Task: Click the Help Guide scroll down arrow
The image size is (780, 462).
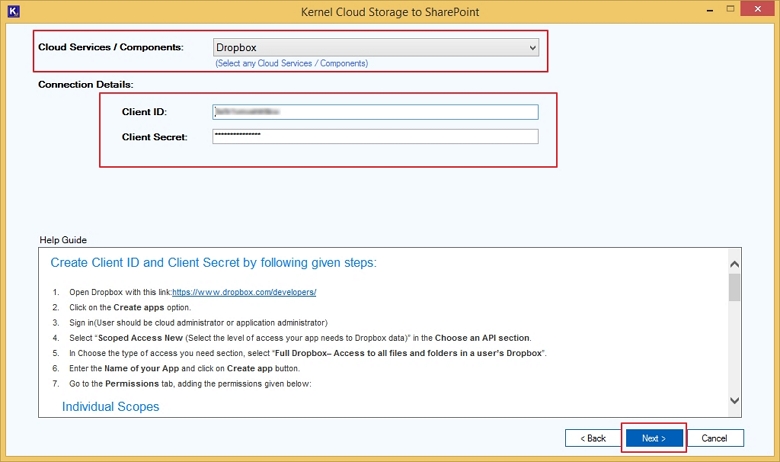Action: pyautogui.click(x=734, y=400)
